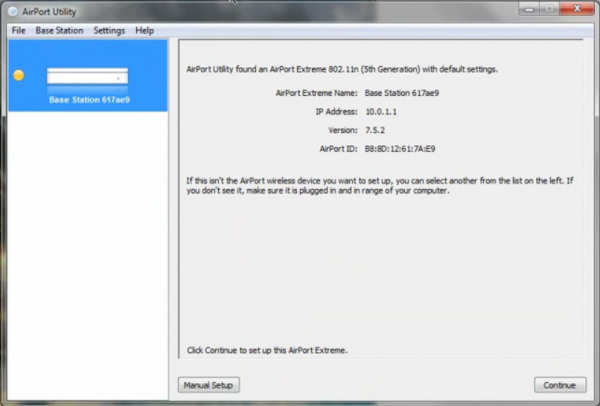This screenshot has height=406, width=600.
Task: Click the 'IP Address:' label
Action: [336, 112]
